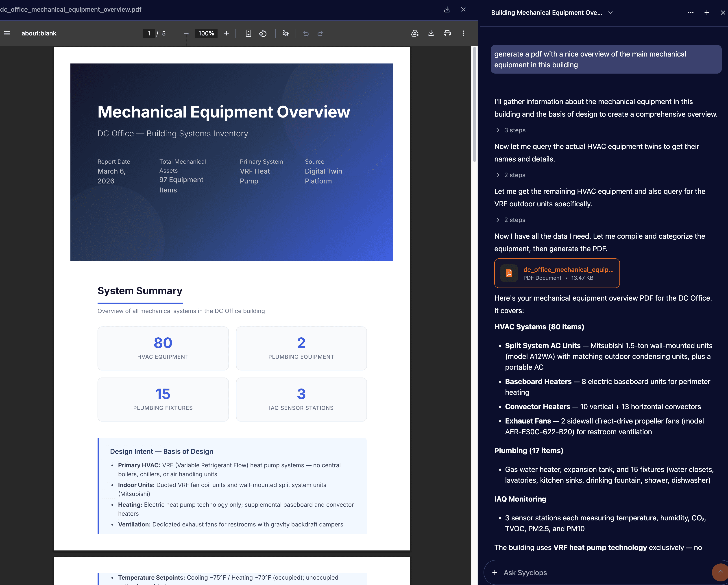Click the 'System Summary' heading
Viewport: 728px width, 585px height.
coord(140,291)
